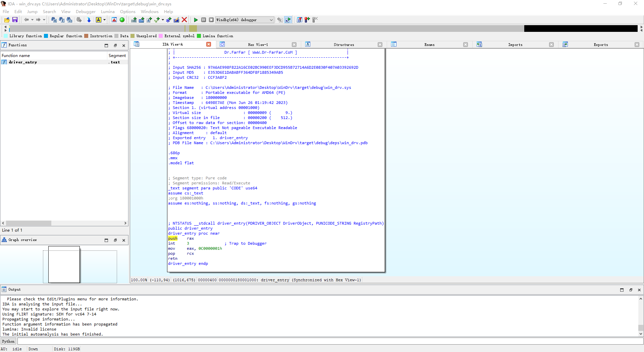Open the Windows menu
The width and height of the screenshot is (644, 352).
pyautogui.click(x=150, y=11)
